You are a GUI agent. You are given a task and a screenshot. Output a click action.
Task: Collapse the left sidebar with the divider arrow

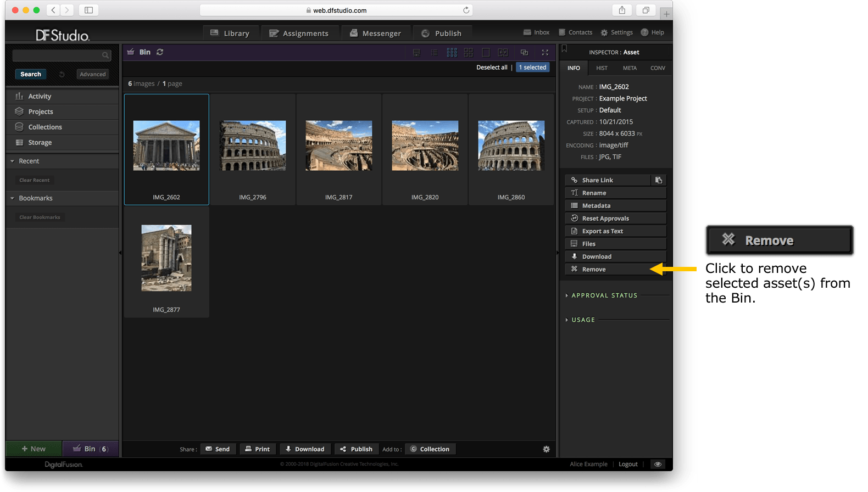tap(120, 253)
